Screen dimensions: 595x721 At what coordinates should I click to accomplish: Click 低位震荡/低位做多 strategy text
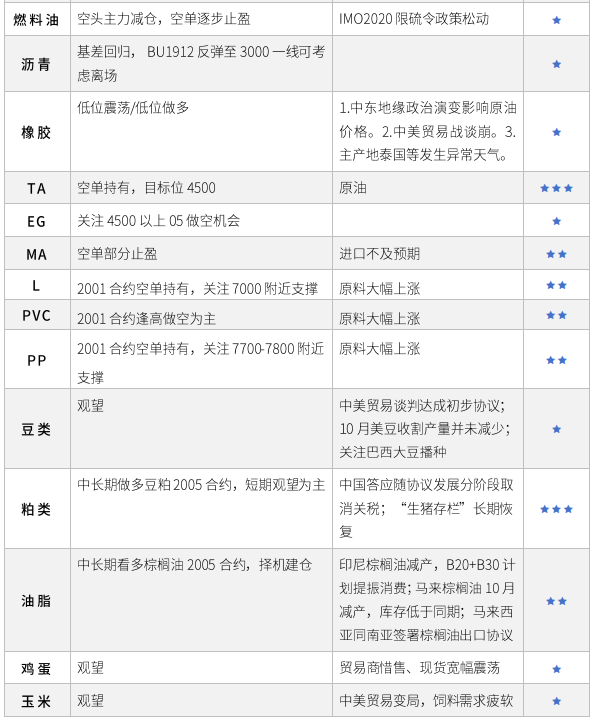(133, 108)
